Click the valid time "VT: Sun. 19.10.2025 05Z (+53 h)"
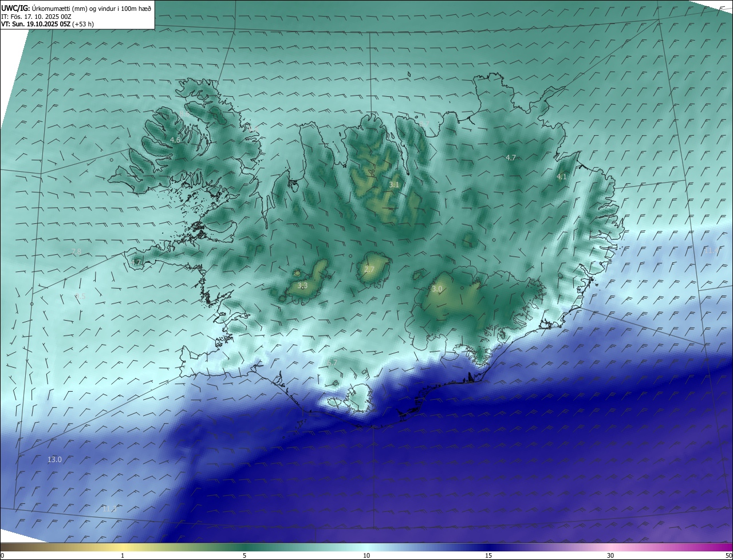The image size is (733, 560). point(48,24)
